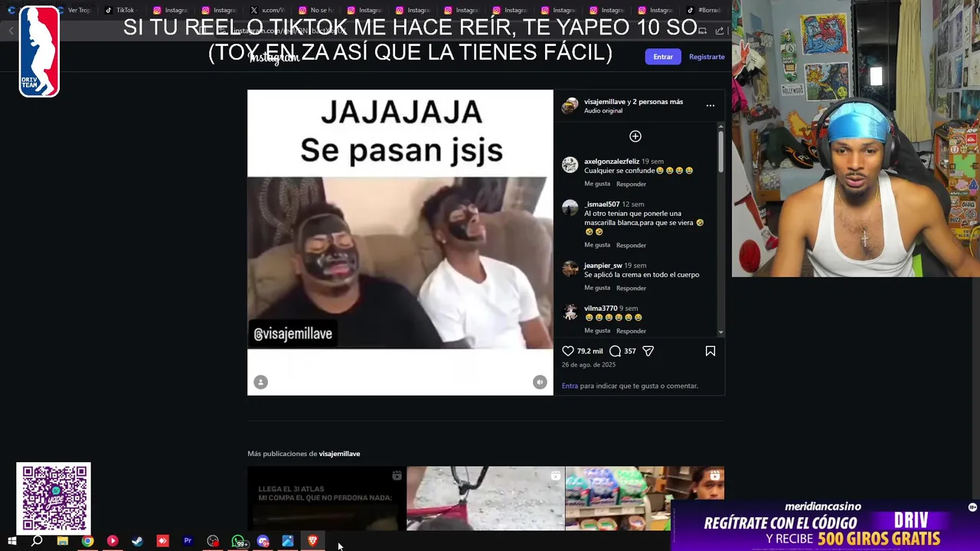The image size is (980, 551).
Task: Open taskbar Search magnifier
Action: [37, 541]
